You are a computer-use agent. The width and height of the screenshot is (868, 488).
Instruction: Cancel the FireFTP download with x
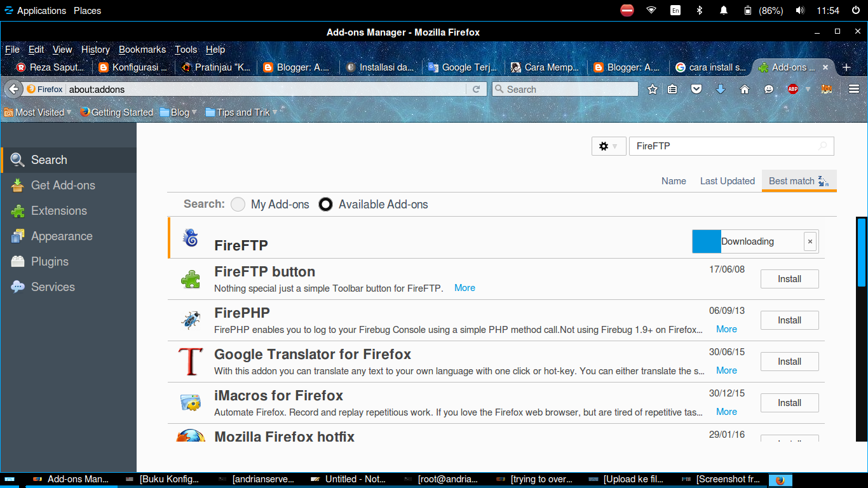[x=810, y=241]
